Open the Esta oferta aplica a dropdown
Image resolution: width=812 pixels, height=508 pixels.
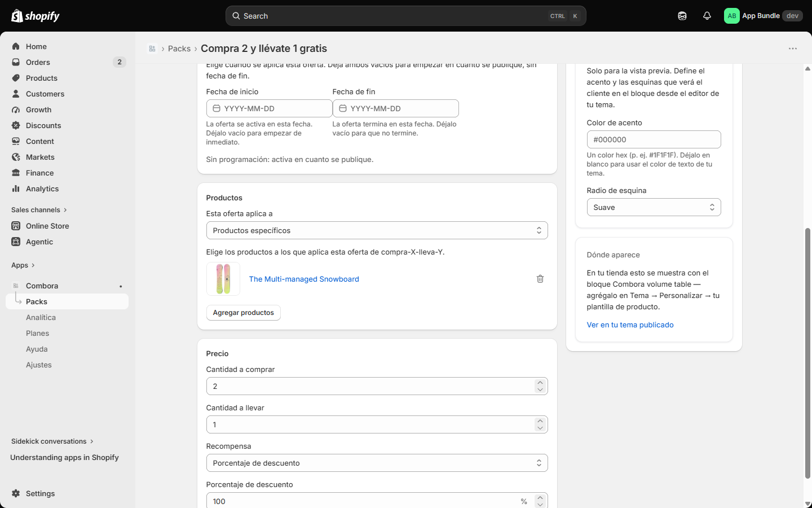point(377,230)
